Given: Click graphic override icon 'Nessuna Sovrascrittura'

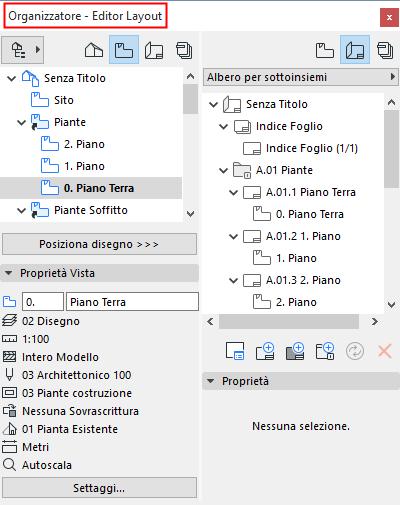Looking at the screenshot, I should (9, 411).
